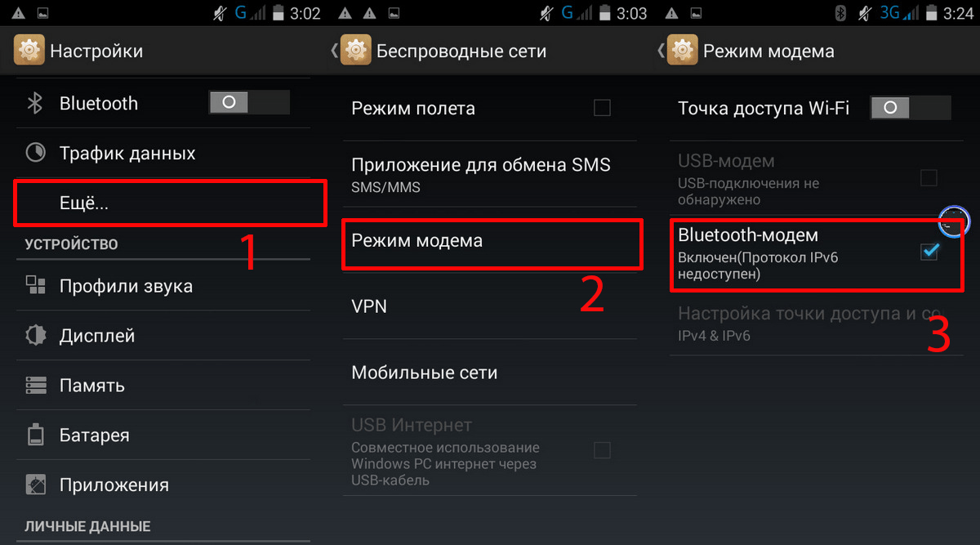Viewport: 980px width, 545px height.
Task: Go back from Беспроводные сети header arrow
Action: tap(334, 51)
